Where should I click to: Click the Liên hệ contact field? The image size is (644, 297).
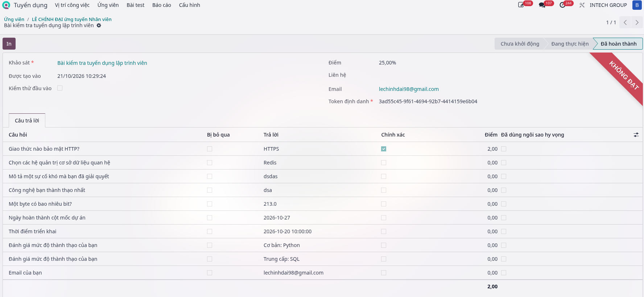(508, 75)
